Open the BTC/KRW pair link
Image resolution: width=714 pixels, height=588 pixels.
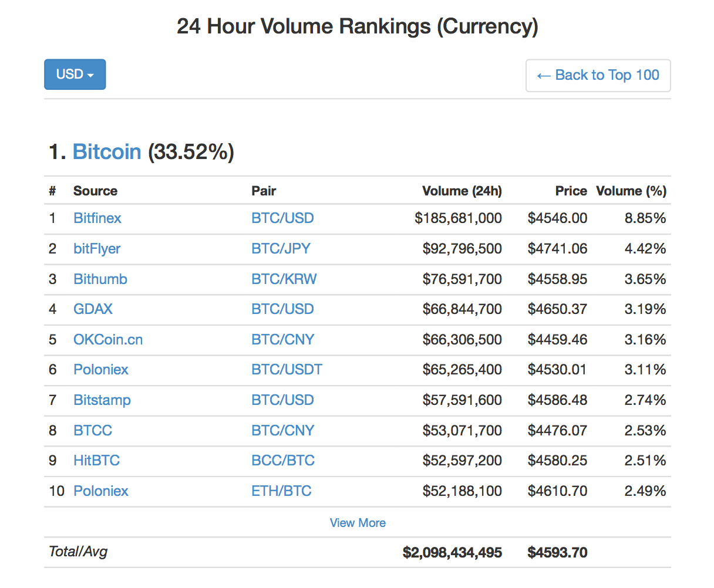(x=284, y=279)
